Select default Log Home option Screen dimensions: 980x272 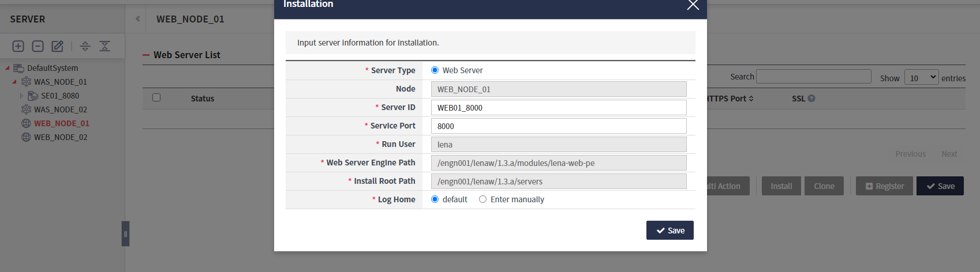[x=435, y=199]
